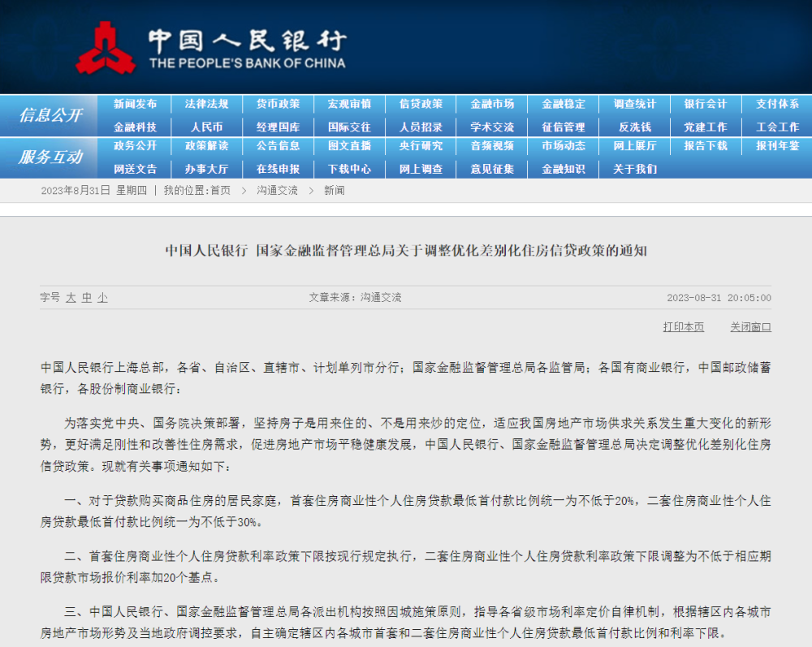Click 关闭窗口 to close the window
The width and height of the screenshot is (812, 647).
tap(750, 327)
